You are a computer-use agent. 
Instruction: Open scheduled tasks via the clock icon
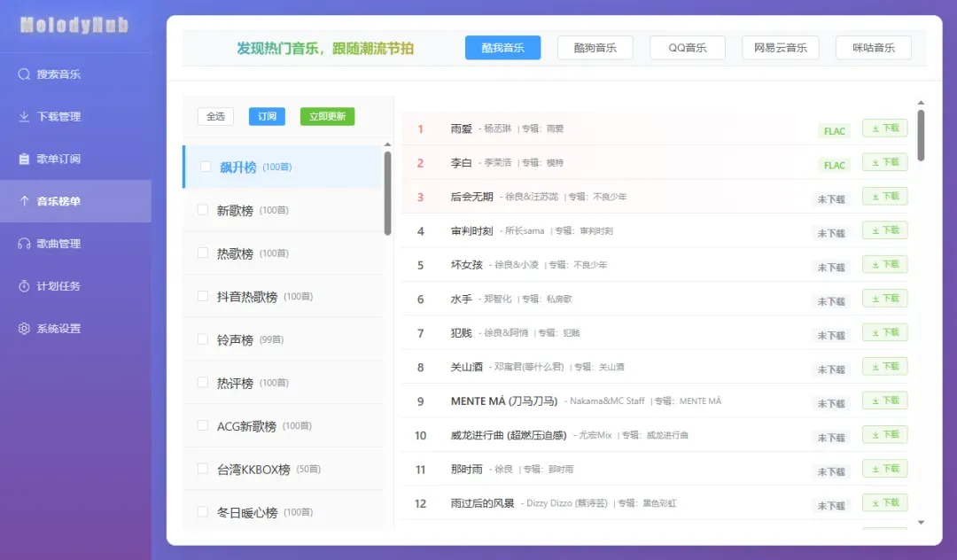pos(24,286)
